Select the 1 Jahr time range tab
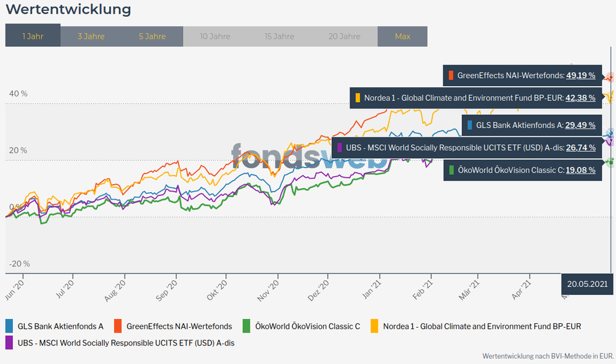The image size is (616, 364). coord(33,36)
